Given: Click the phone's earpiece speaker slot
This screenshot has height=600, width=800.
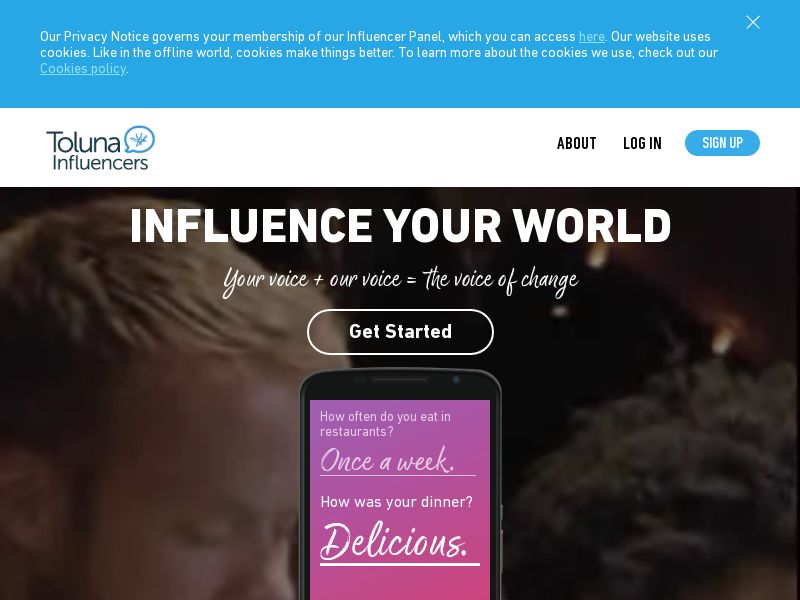Looking at the screenshot, I should click(x=400, y=380).
